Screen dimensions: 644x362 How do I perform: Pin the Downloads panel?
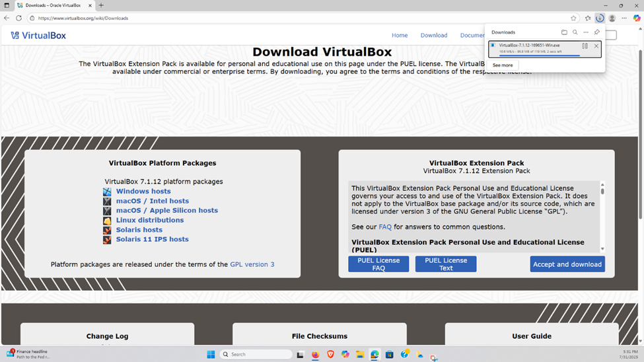pyautogui.click(x=596, y=32)
